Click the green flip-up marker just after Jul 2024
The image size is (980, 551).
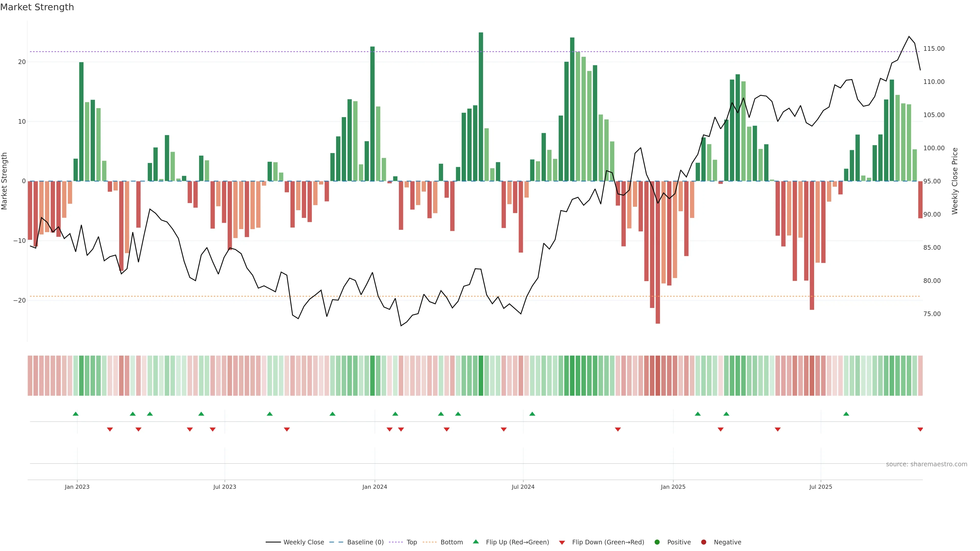(532, 414)
